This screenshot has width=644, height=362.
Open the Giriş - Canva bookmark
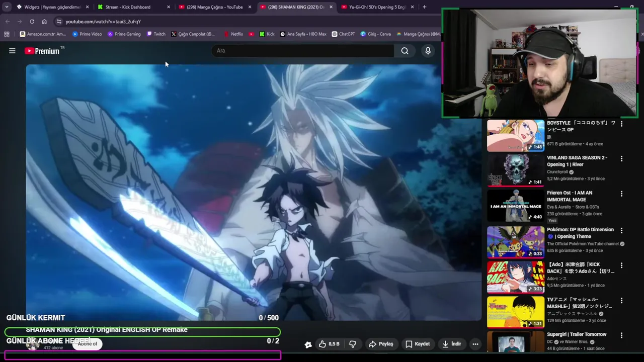pos(375,34)
